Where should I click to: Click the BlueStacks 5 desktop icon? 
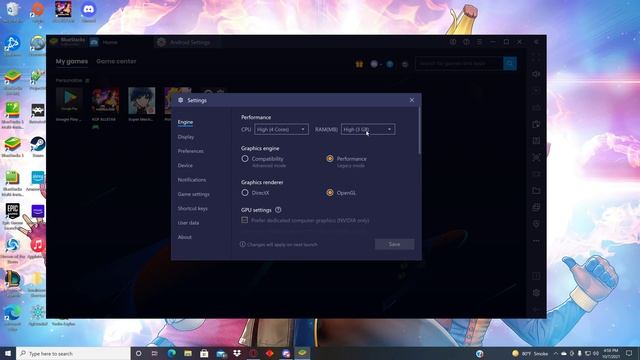(13, 147)
